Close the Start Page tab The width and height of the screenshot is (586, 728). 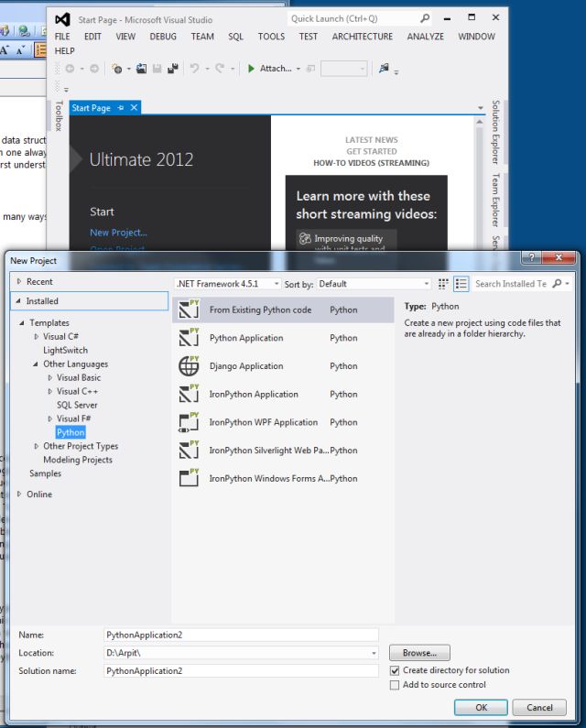(x=134, y=108)
